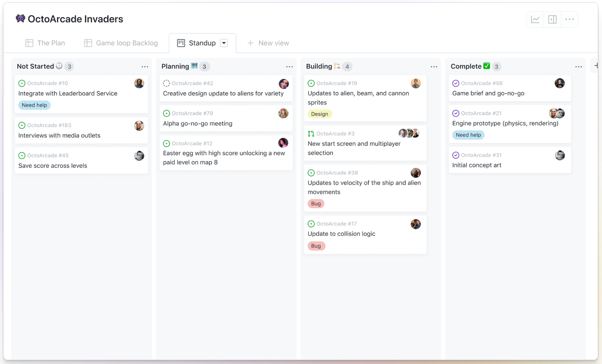Click closed issue icon on OctoArcade #31
The width and height of the screenshot is (602, 364).
click(x=456, y=155)
